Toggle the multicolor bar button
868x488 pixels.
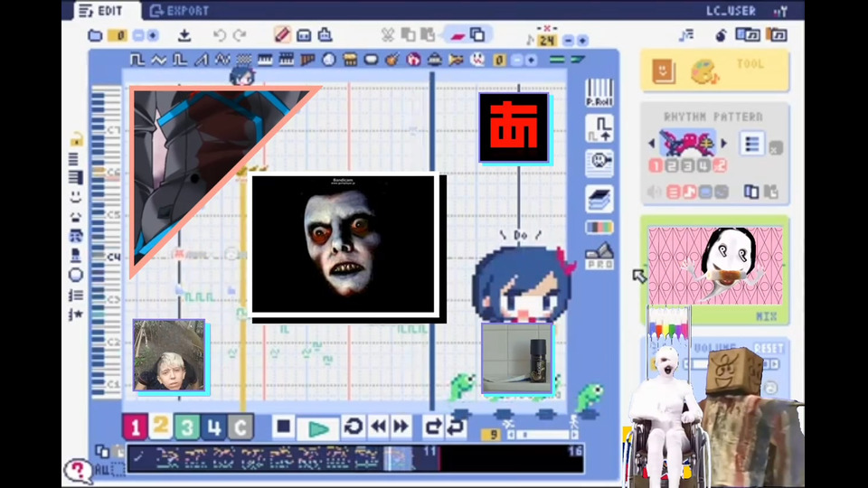(x=599, y=228)
